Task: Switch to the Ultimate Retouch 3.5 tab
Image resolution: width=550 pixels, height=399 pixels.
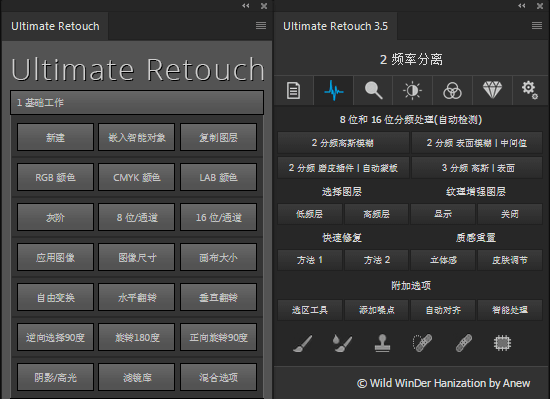Action: point(335,26)
